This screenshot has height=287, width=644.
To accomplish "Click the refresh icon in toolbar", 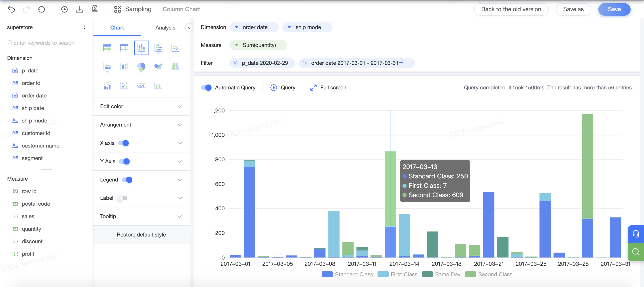I will click(x=42, y=9).
